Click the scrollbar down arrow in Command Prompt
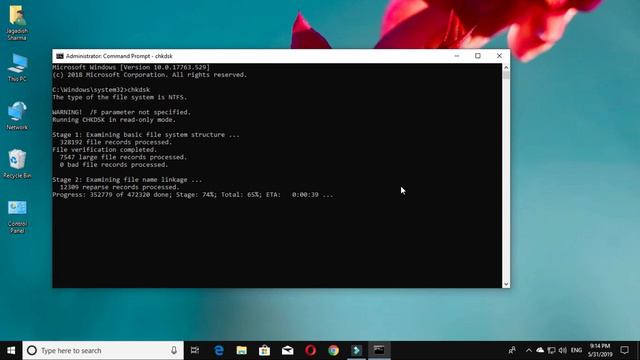 506,284
